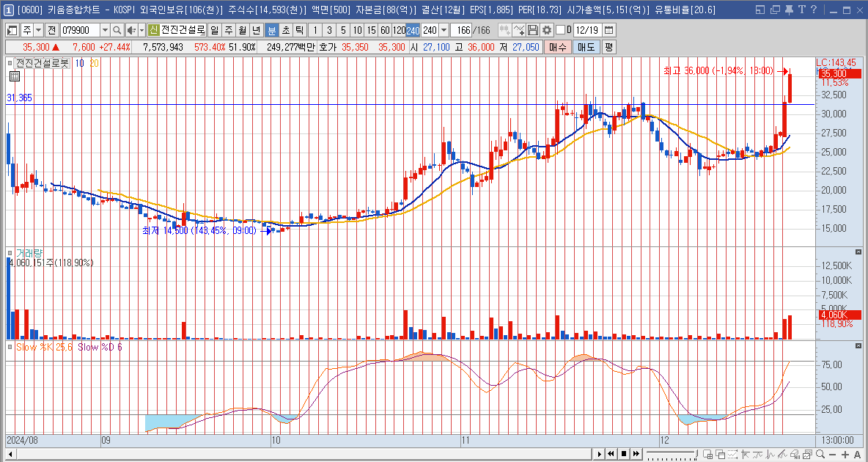868x462 pixels.
Task: Select the 초 (second) period button
Action: pos(286,31)
